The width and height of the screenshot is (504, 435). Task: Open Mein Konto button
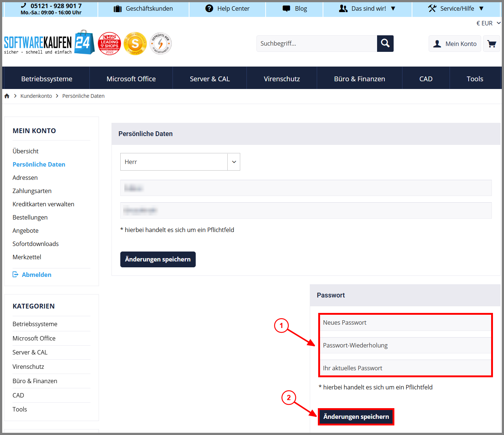(455, 44)
